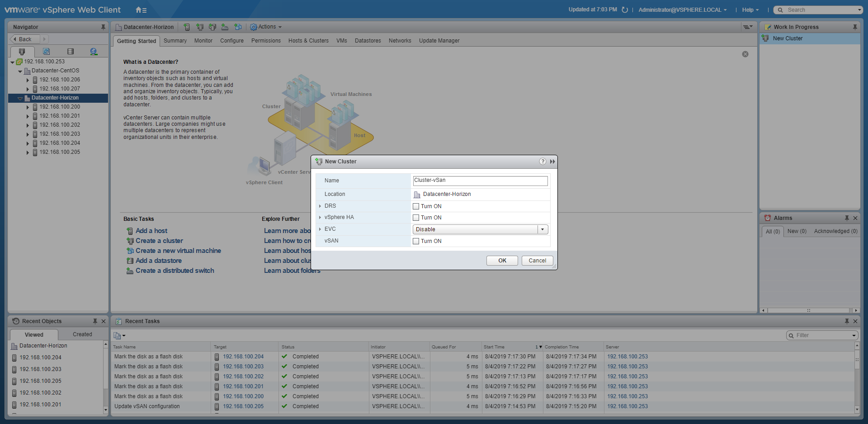
Task: Click the refresh icon beside update time
Action: (625, 10)
